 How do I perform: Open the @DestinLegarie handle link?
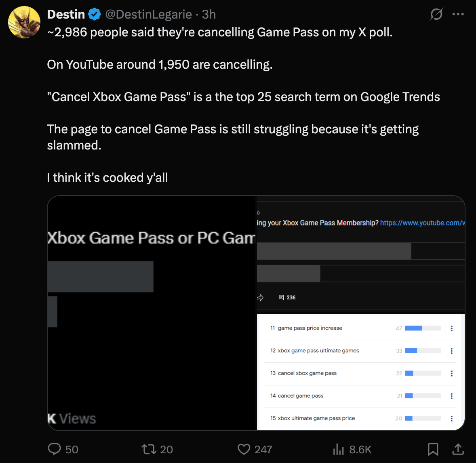[x=148, y=15]
